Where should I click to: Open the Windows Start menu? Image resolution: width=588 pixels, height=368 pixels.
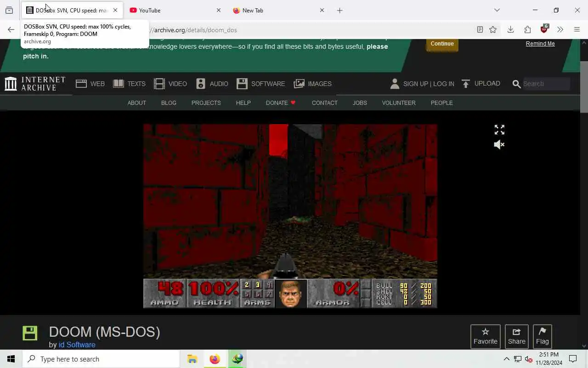coord(11,359)
